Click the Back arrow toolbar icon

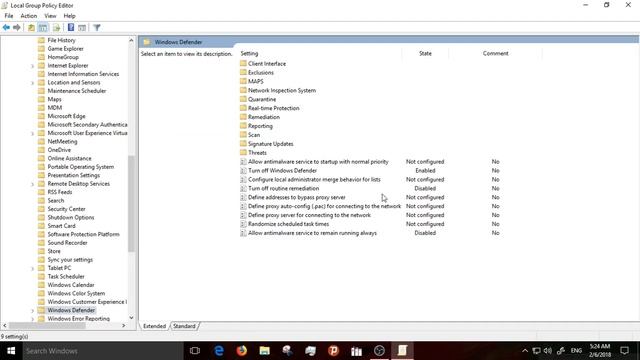pos(6,28)
